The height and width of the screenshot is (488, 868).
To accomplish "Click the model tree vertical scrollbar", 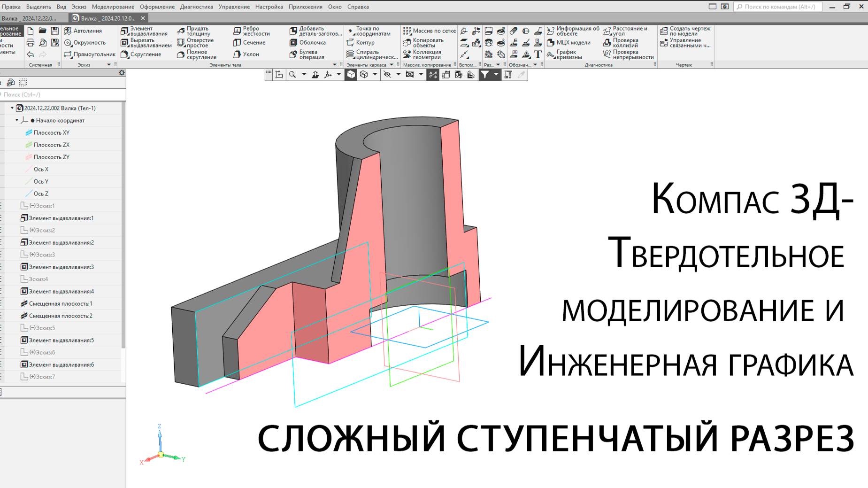I will click(x=123, y=225).
